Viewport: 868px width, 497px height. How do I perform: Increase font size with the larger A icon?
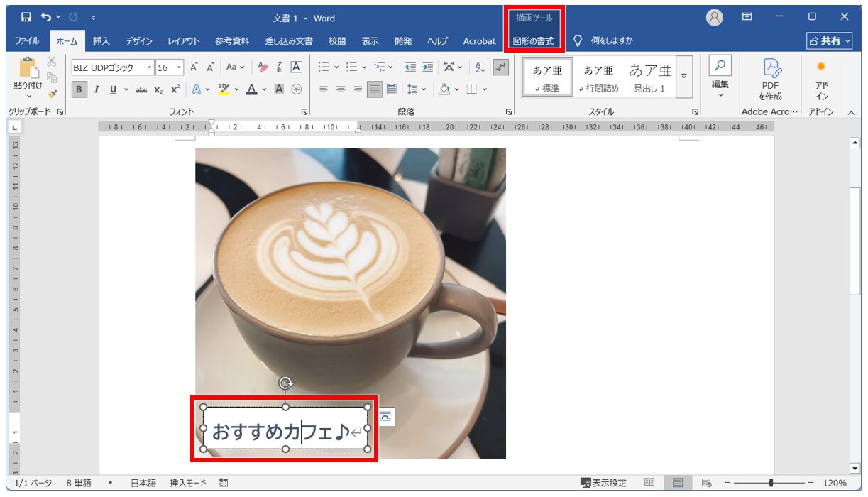(x=194, y=67)
